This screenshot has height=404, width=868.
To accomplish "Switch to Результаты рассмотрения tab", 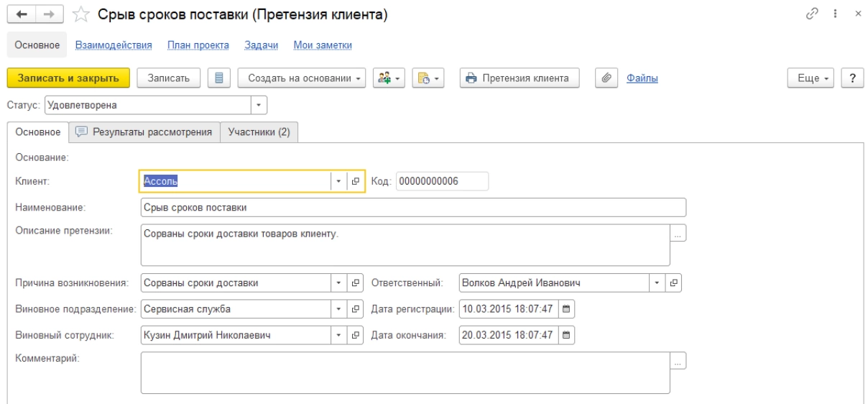I will coord(144,132).
